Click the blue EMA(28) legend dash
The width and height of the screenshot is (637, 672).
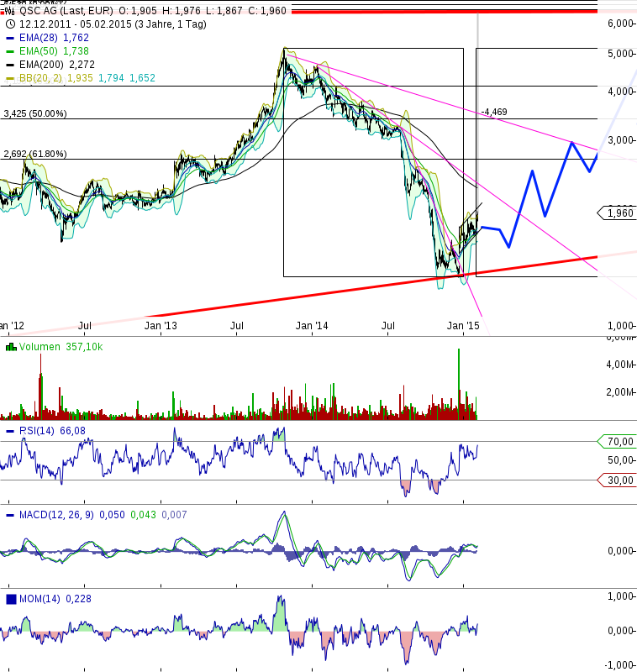tap(10, 38)
